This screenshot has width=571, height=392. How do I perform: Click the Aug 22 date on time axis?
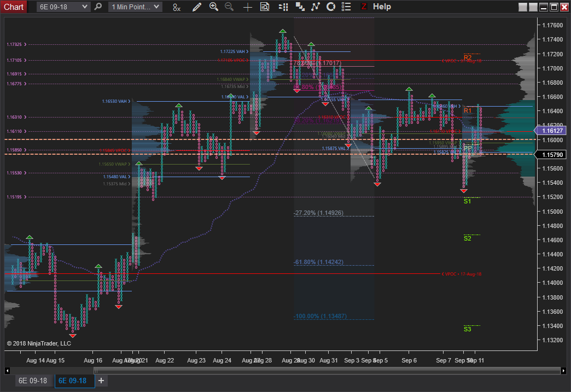pos(165,360)
